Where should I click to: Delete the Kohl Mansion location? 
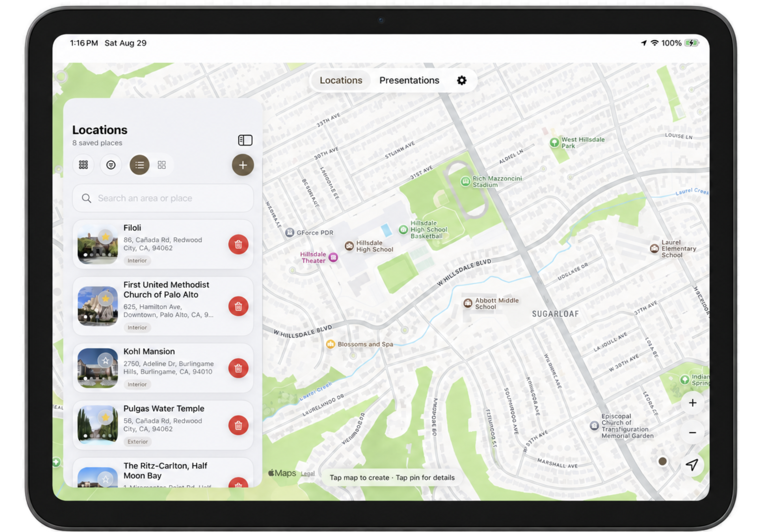click(238, 368)
